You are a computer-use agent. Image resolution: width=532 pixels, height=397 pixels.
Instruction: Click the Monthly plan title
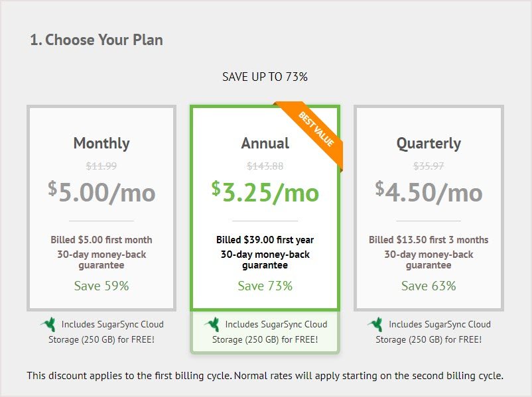tap(101, 143)
